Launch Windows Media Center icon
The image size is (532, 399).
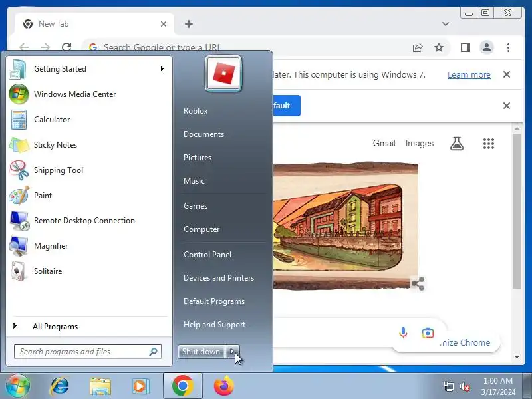point(19,94)
